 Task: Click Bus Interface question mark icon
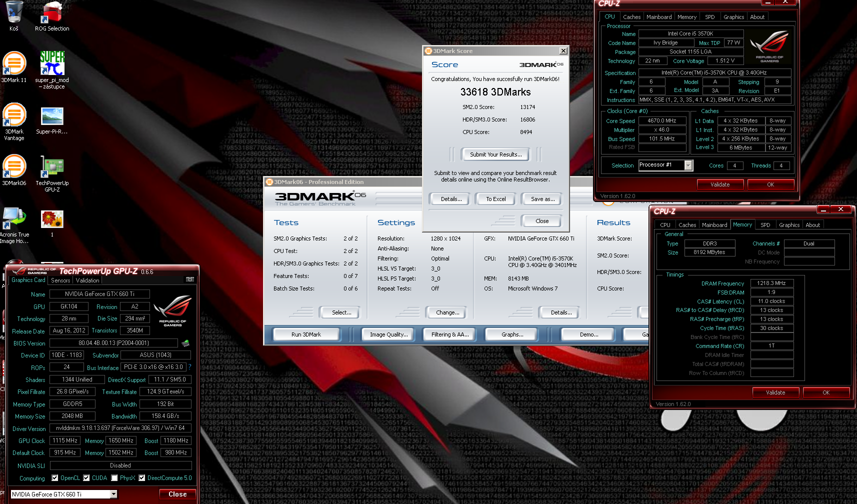click(x=189, y=367)
